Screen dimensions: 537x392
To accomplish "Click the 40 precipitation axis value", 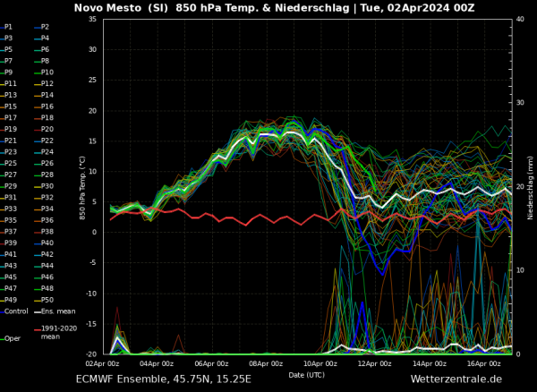I will (x=520, y=19).
